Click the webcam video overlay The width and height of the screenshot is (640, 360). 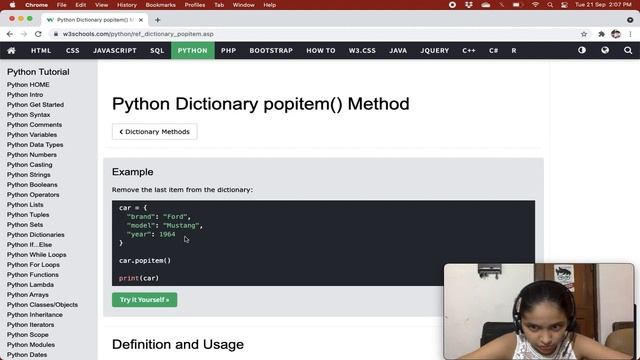pyautogui.click(x=539, y=311)
